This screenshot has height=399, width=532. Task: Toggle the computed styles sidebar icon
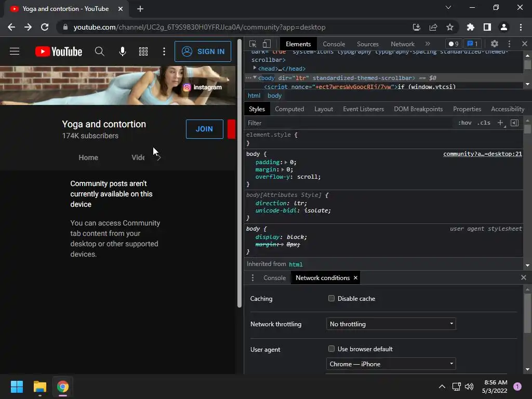514,123
